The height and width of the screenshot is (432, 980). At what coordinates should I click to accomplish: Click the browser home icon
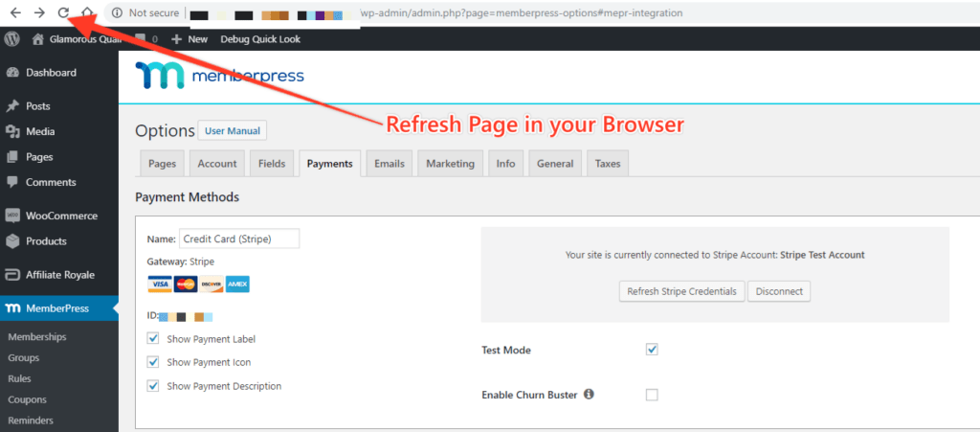[88, 12]
